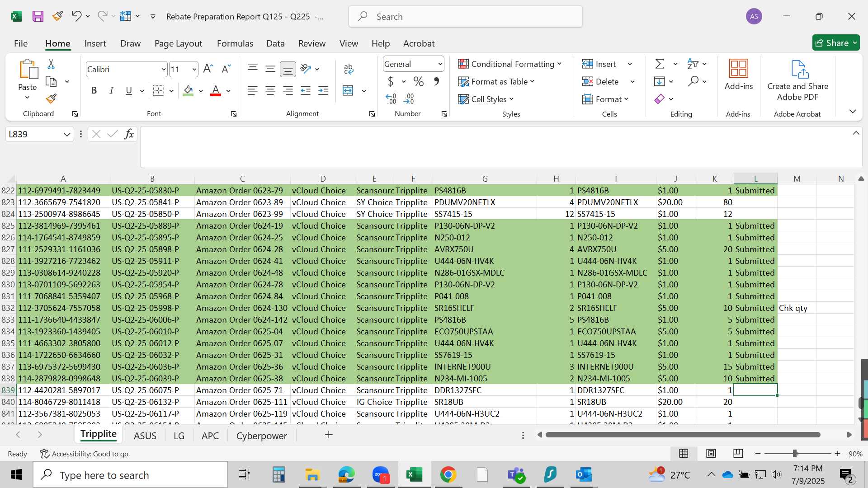Click Accessibility: Good to go status
Image resolution: width=868 pixels, height=488 pixels.
[x=84, y=454]
